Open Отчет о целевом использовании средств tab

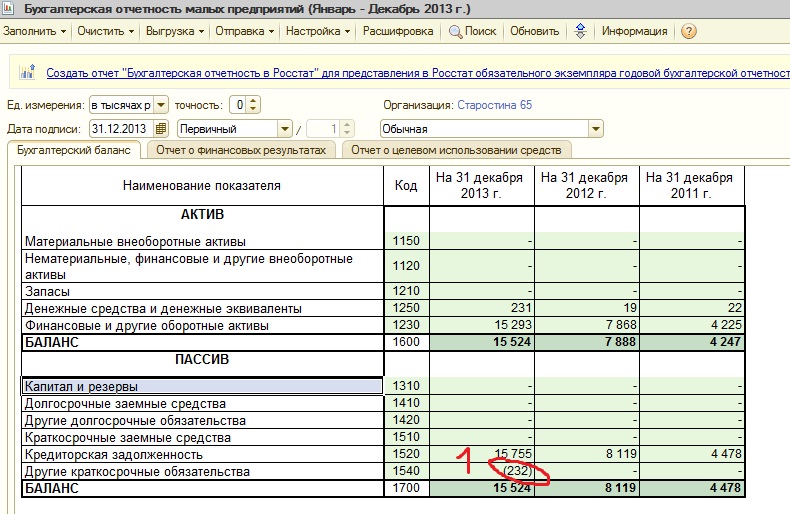457,149
